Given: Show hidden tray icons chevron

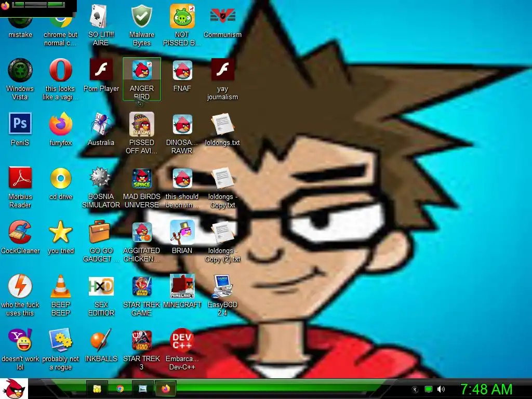Looking at the screenshot, I should [x=415, y=390].
